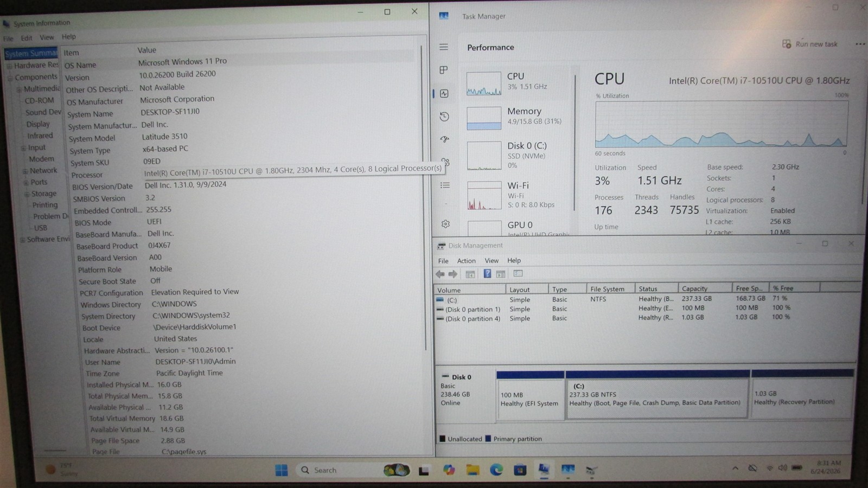The image size is (868, 488).
Task: Expand Input tree node
Action: coord(23,148)
